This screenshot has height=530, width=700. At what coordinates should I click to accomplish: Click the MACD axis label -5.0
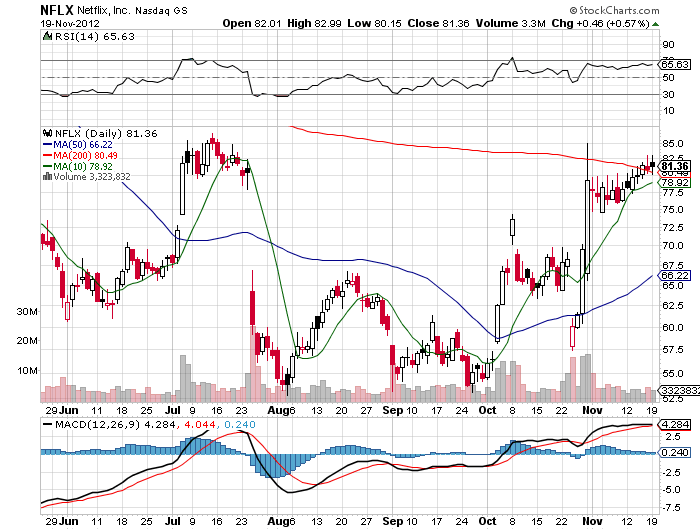coord(671,490)
